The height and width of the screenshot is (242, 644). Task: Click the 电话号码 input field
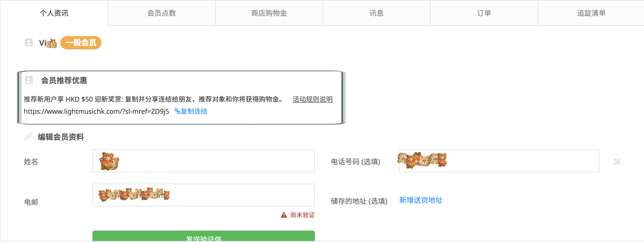pyautogui.click(x=515, y=161)
